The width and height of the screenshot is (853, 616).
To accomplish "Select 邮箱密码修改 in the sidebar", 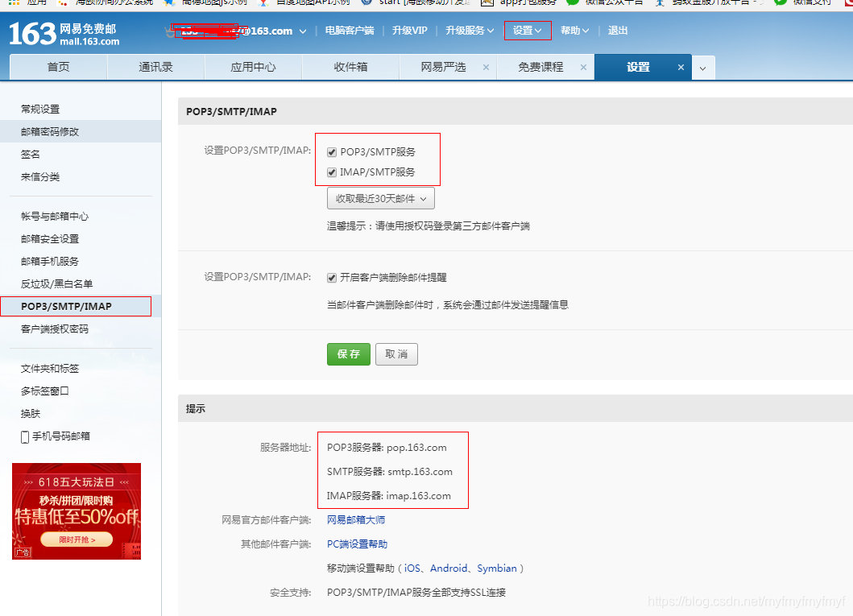I will [x=50, y=131].
